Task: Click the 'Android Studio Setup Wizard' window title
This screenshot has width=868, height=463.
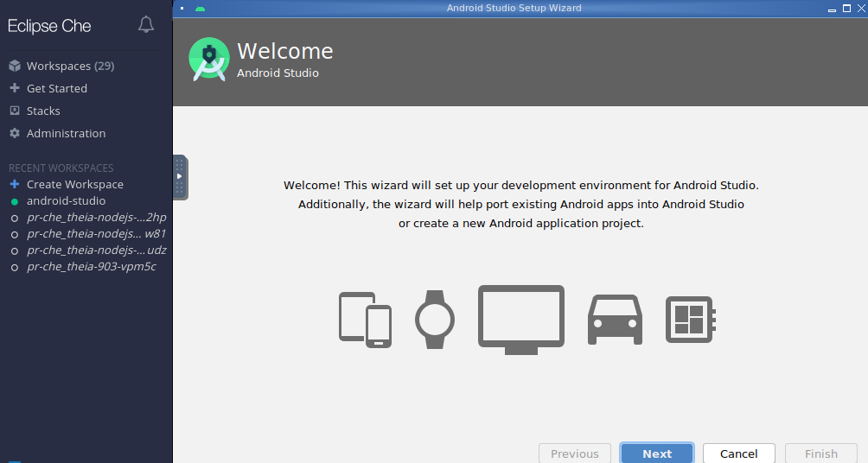Action: click(514, 9)
